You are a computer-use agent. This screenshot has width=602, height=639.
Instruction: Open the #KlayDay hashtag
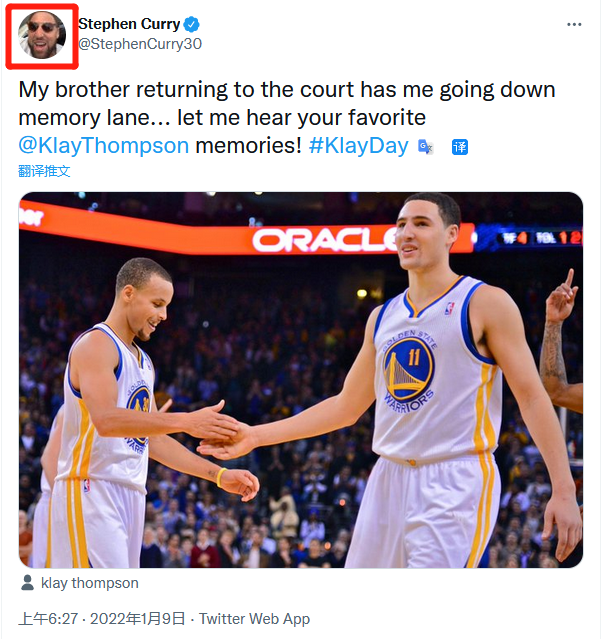pos(358,145)
